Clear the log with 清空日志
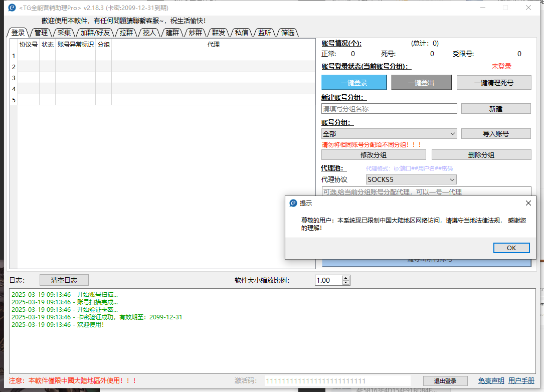The height and width of the screenshot is (392, 544). pyautogui.click(x=64, y=280)
